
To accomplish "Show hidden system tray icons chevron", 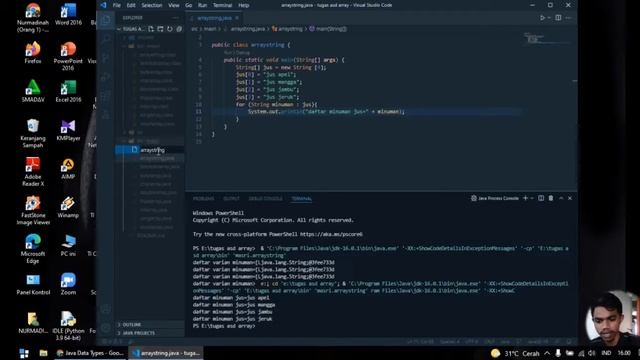I will (x=547, y=353).
